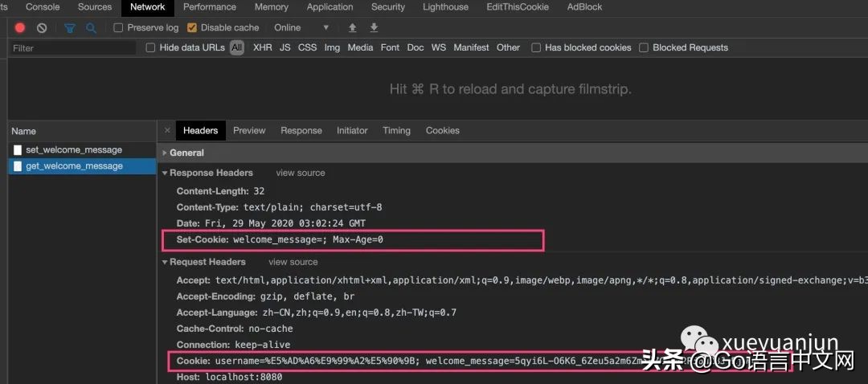Image resolution: width=868 pixels, height=384 pixels.
Task: Filter requests by Other
Action: [508, 47]
